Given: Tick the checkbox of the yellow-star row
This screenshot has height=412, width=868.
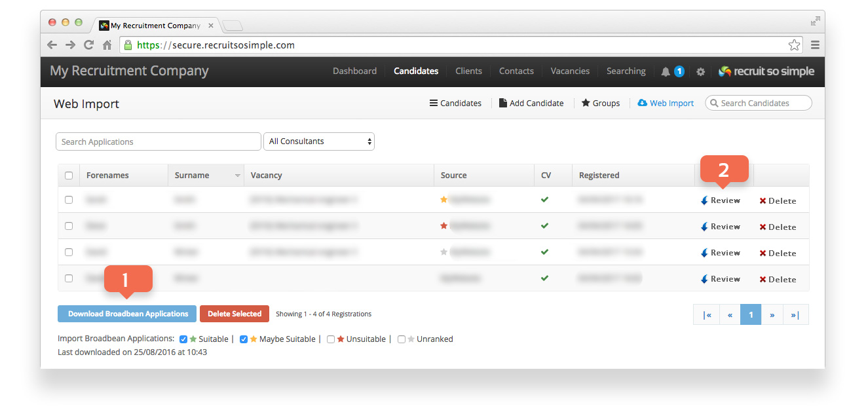Looking at the screenshot, I should tap(69, 200).
